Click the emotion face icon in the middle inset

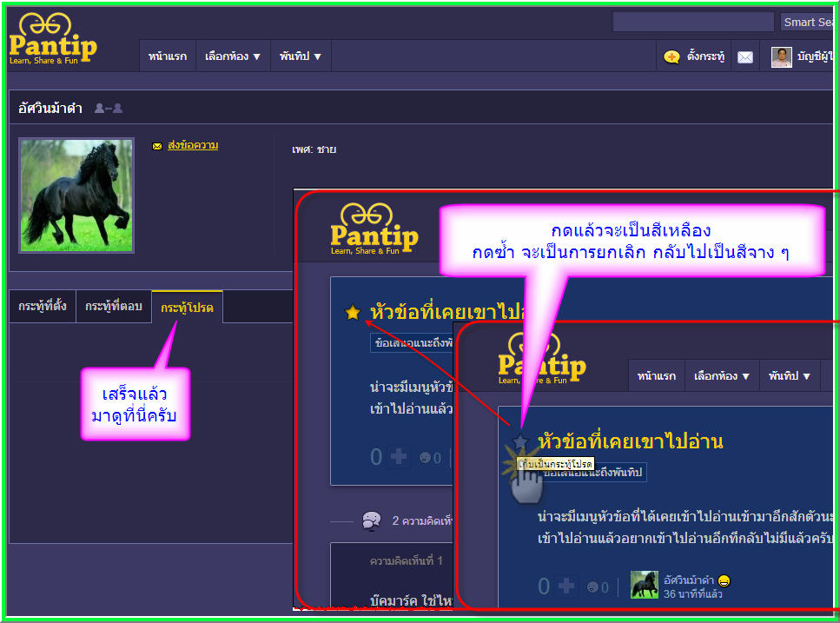tap(425, 457)
